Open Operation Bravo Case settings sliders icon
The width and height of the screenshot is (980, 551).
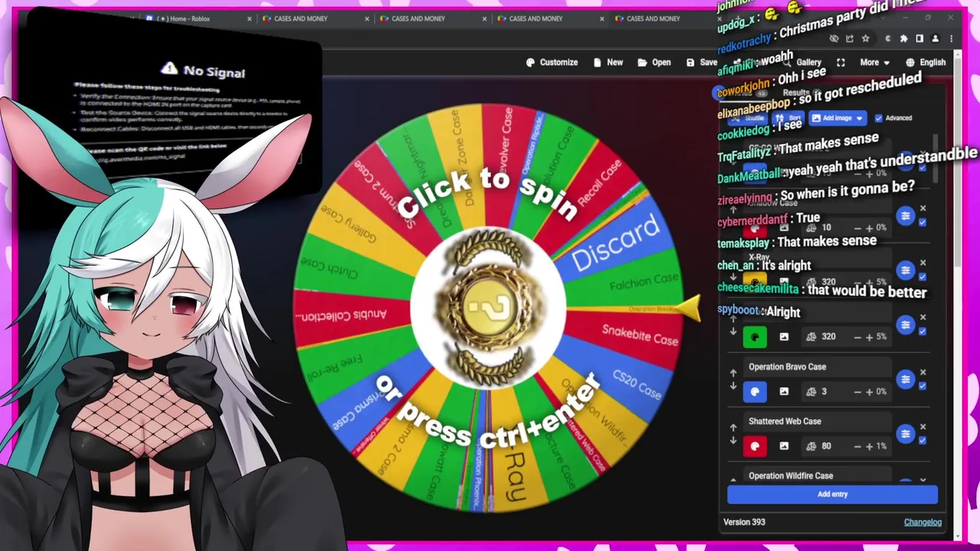906,380
